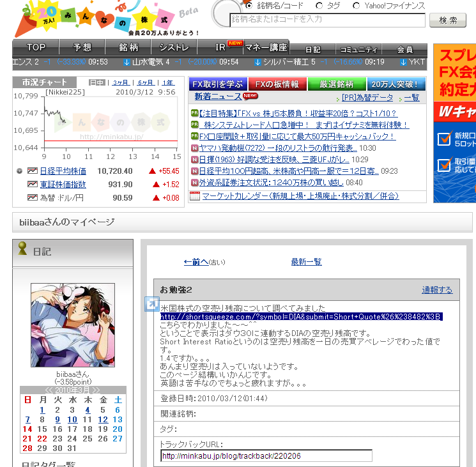Open the shortsqueeze.com URL link in the post
The width and height of the screenshot is (476, 467).
[301, 317]
